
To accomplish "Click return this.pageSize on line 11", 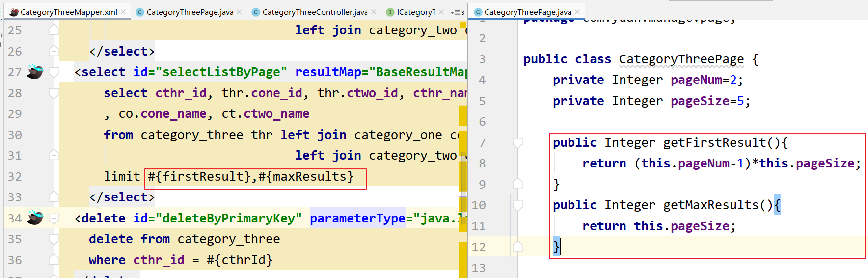I will [x=659, y=226].
